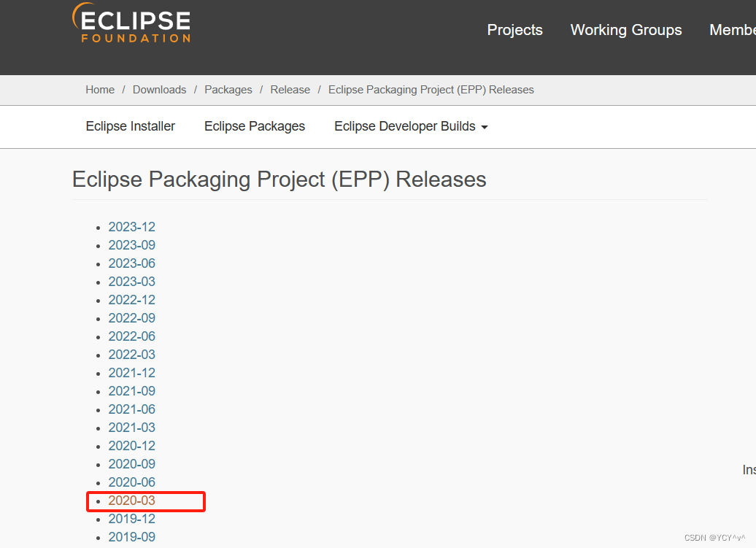Image resolution: width=756 pixels, height=548 pixels.
Task: Open the 2021-09 release page
Action: pyautogui.click(x=131, y=390)
